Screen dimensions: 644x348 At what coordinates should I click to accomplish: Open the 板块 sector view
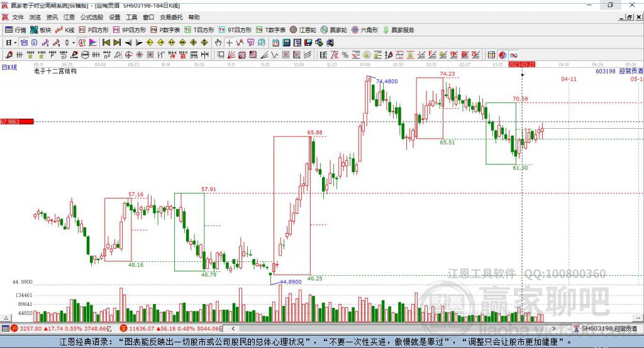[40, 30]
